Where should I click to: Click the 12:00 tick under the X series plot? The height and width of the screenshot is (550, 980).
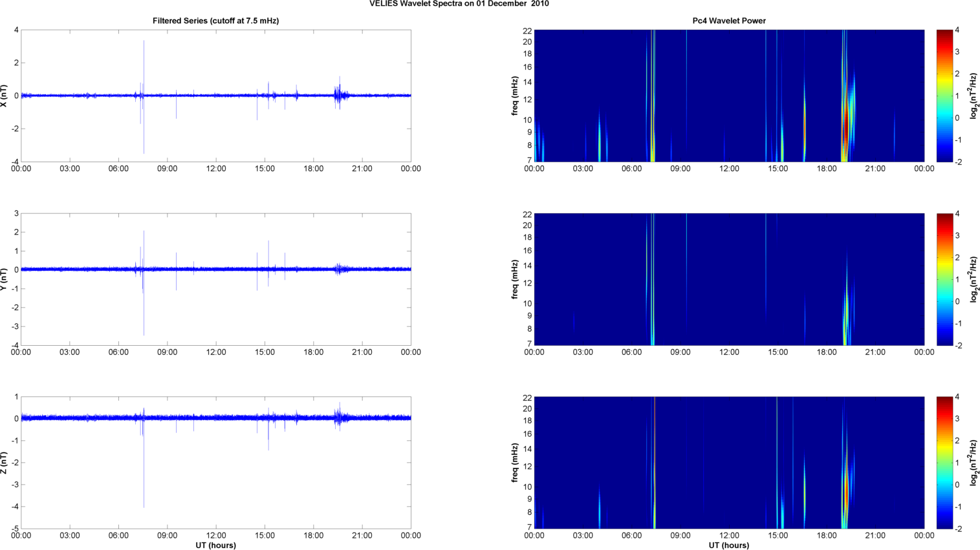click(x=215, y=169)
